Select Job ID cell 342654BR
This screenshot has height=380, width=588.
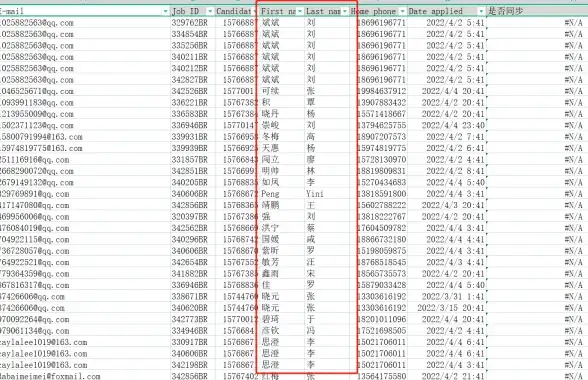(x=189, y=262)
